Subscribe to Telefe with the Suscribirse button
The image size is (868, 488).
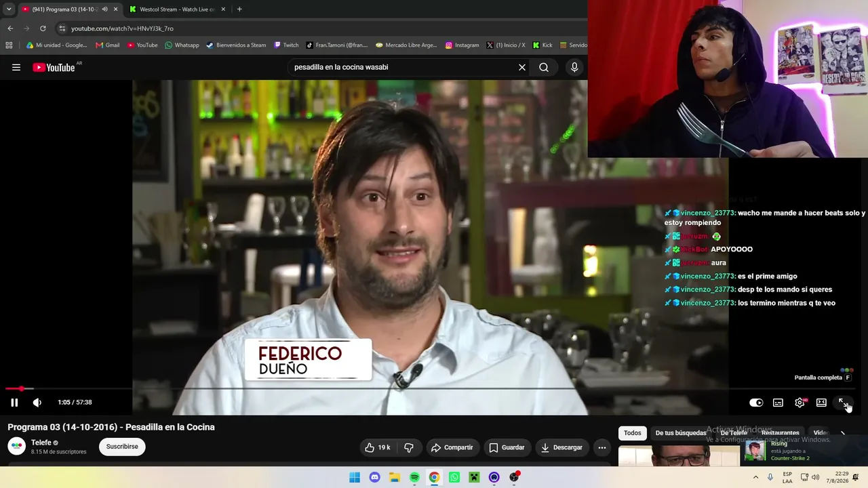coord(122,447)
